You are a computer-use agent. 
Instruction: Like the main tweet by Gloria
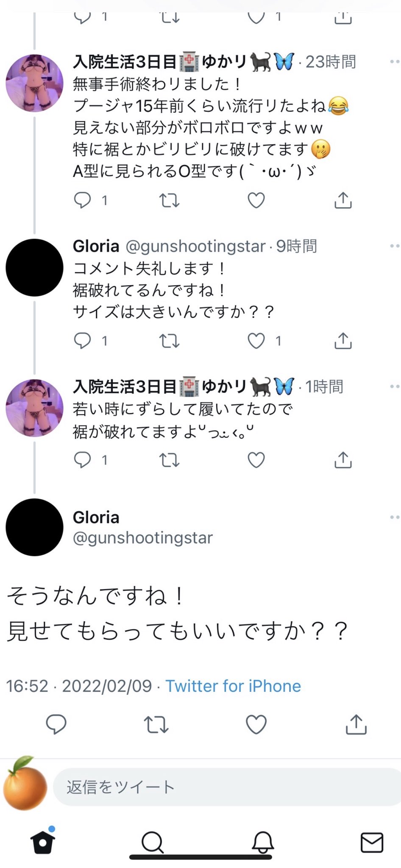coord(256,724)
